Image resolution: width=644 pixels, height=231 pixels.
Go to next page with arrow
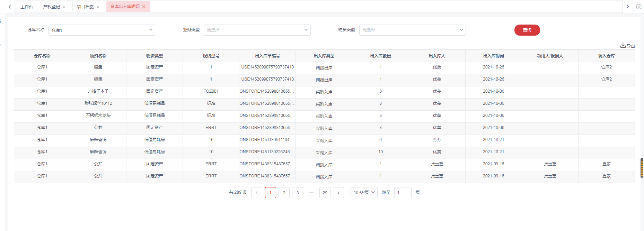pyautogui.click(x=338, y=193)
